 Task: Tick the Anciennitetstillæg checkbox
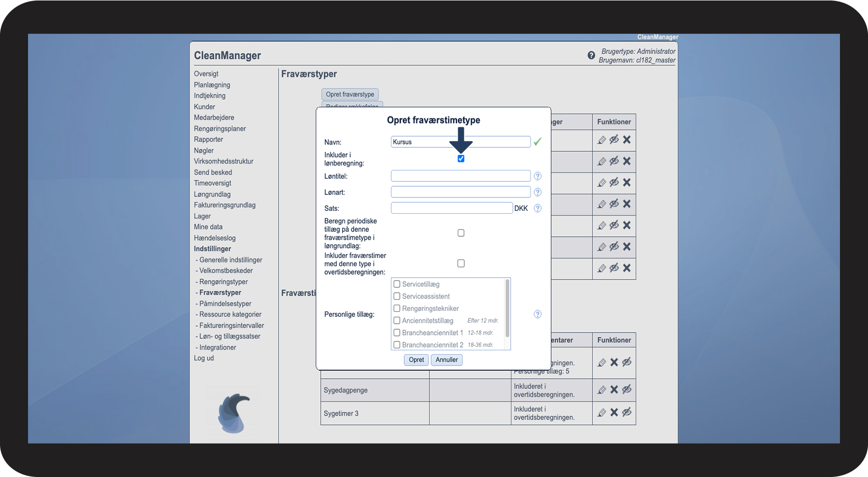point(397,320)
